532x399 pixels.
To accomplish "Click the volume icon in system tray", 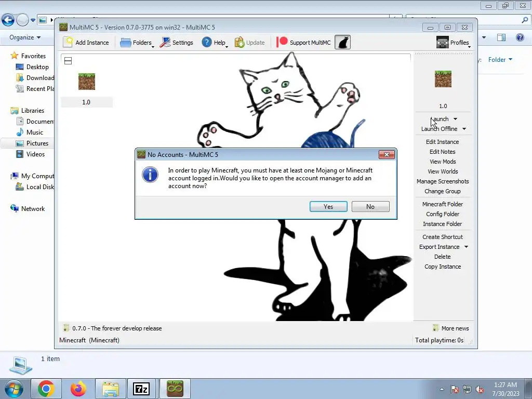I will tap(480, 390).
